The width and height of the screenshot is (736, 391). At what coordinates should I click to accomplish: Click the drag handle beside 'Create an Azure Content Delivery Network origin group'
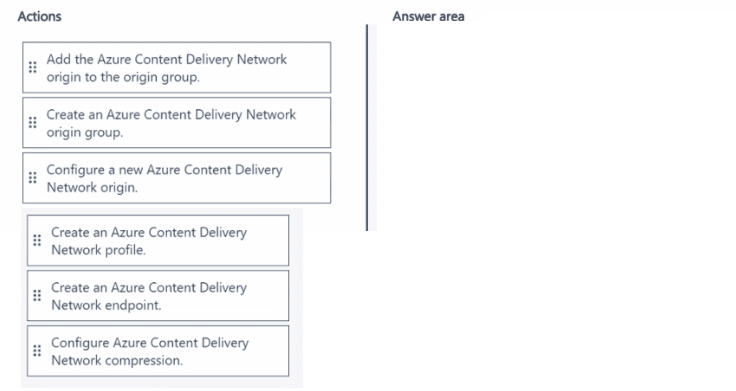(32, 123)
